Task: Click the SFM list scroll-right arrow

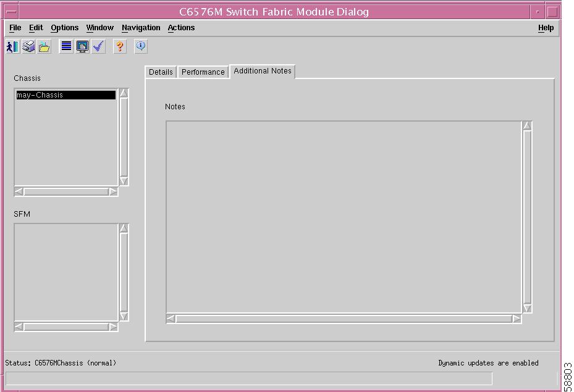Action: pos(113,327)
